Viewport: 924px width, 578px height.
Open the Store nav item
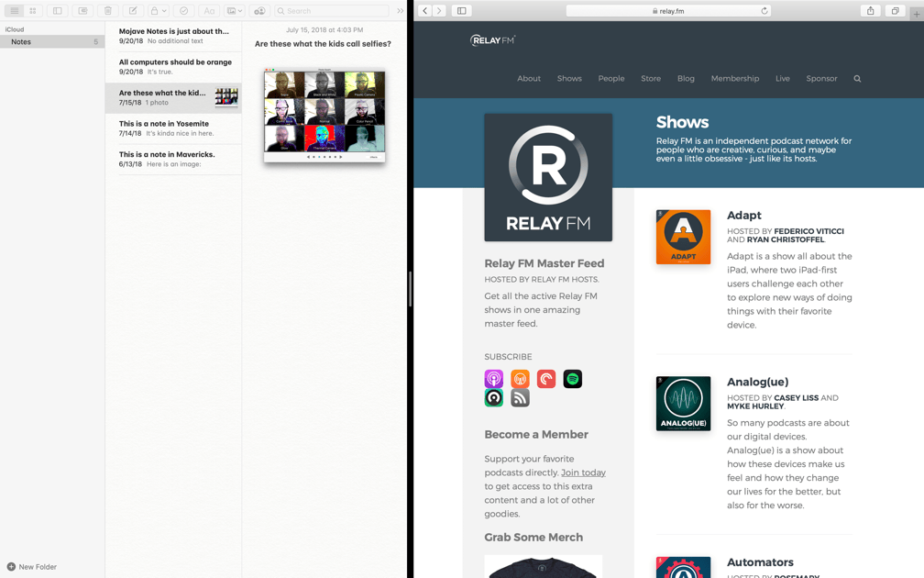(651, 79)
